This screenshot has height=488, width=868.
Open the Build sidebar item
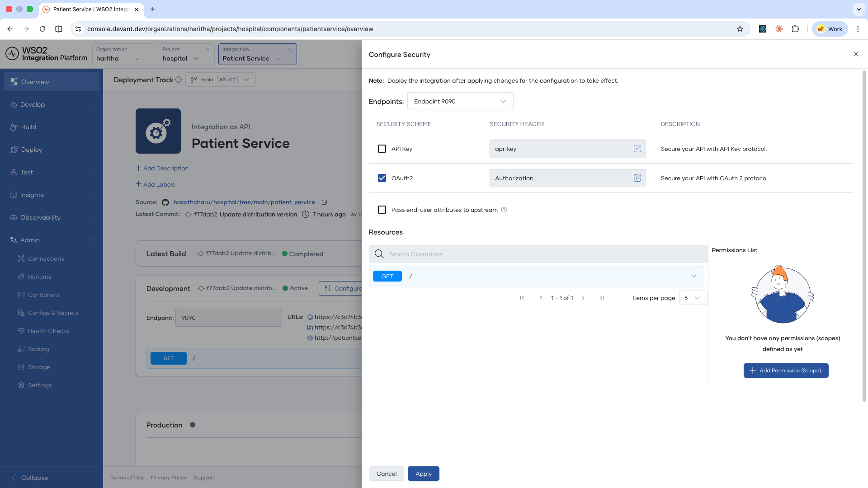click(x=52, y=127)
